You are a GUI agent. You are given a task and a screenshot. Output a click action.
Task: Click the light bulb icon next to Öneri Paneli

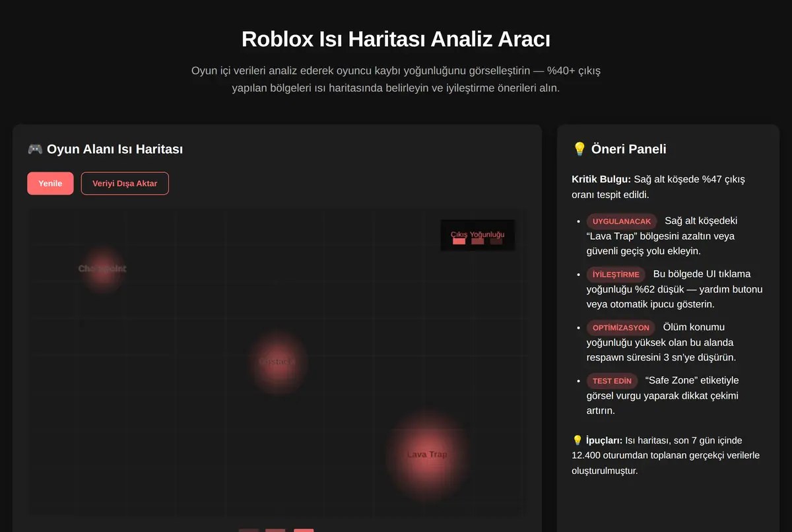(x=579, y=149)
